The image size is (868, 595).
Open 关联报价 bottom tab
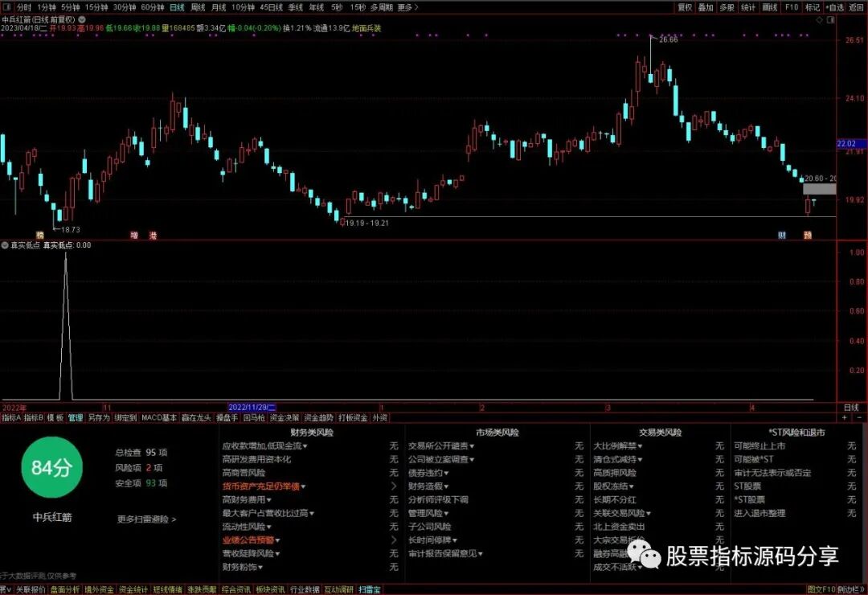click(31, 589)
